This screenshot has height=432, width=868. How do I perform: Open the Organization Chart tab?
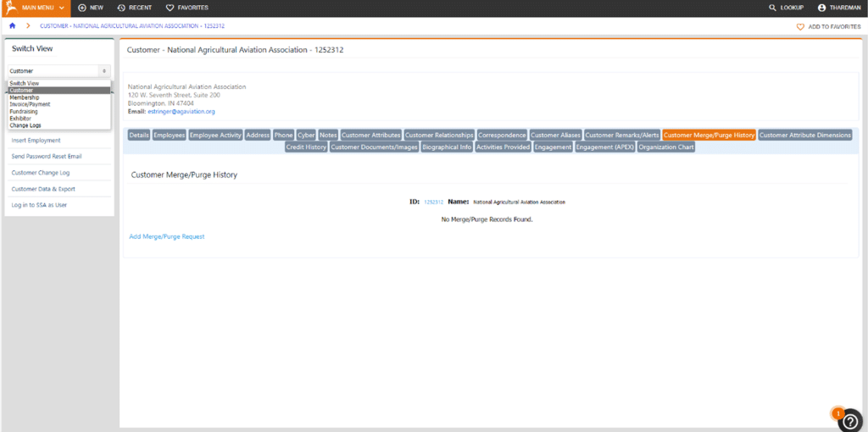pyautogui.click(x=666, y=147)
